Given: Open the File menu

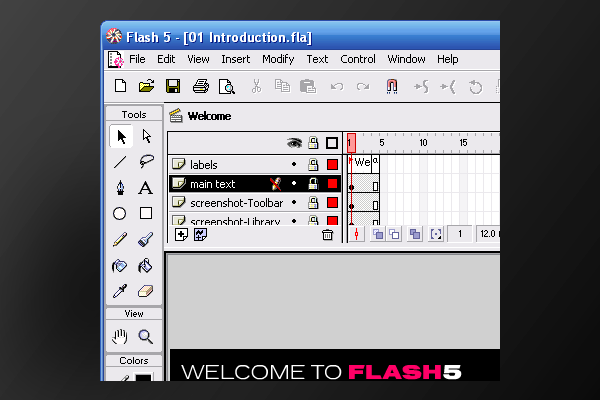Looking at the screenshot, I should [137, 59].
